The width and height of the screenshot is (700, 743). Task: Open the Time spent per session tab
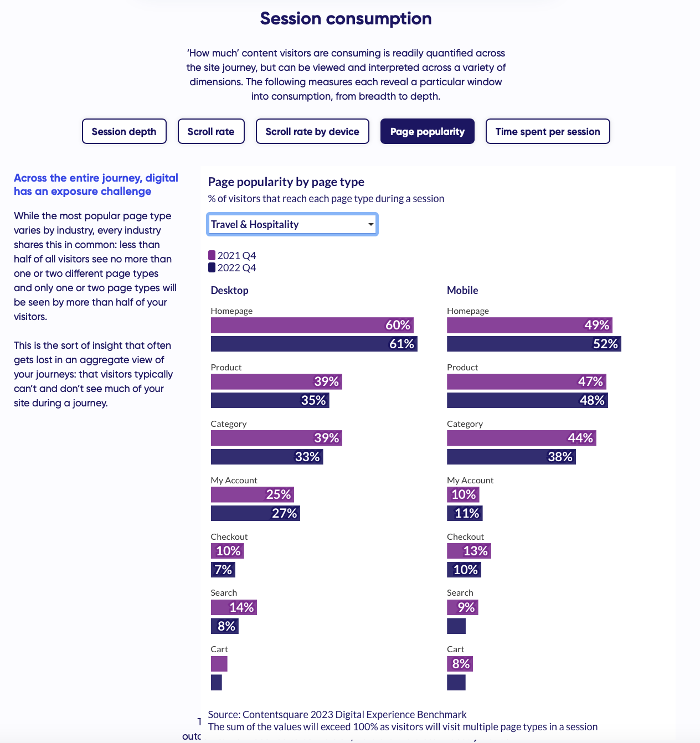coord(548,132)
